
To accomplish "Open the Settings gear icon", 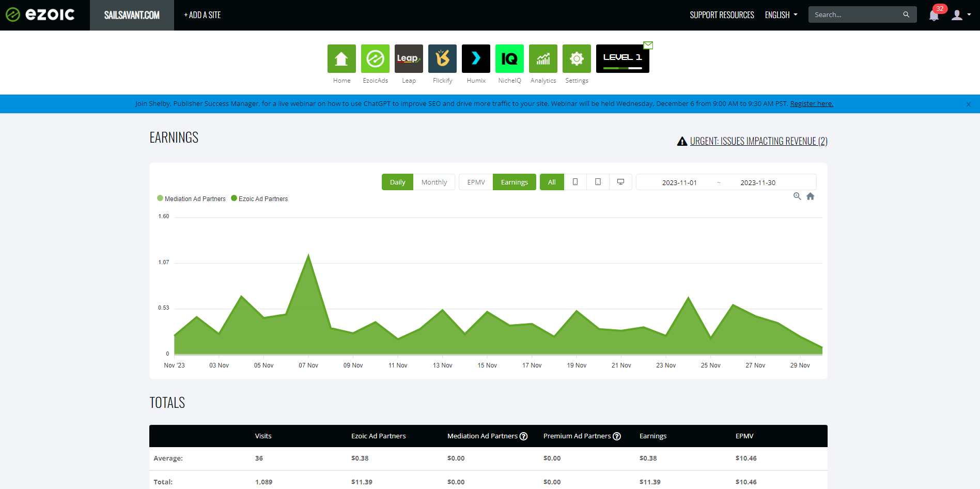I will coord(577,58).
